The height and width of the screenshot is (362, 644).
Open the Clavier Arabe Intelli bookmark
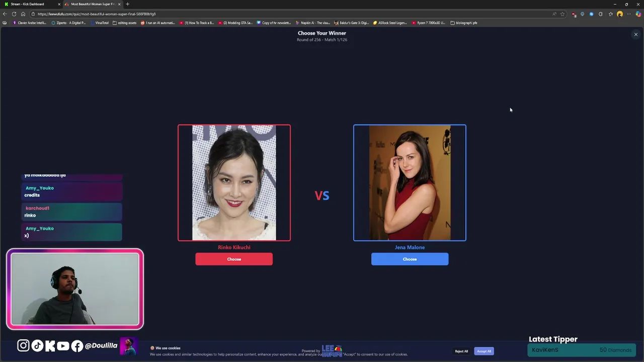point(30,23)
